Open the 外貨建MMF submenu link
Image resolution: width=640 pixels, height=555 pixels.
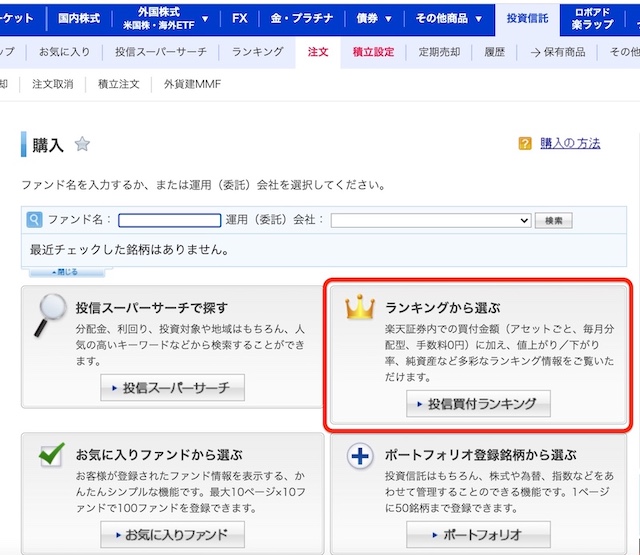[192, 84]
